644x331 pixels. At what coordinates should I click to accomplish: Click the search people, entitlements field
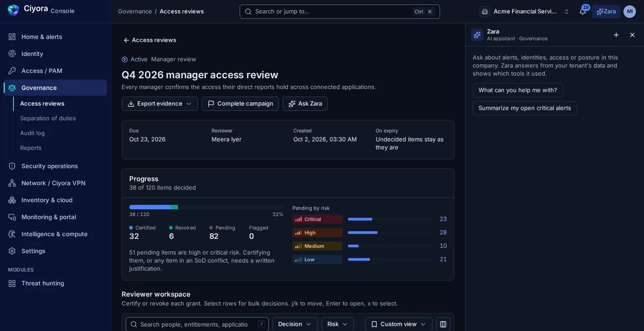[x=197, y=324]
